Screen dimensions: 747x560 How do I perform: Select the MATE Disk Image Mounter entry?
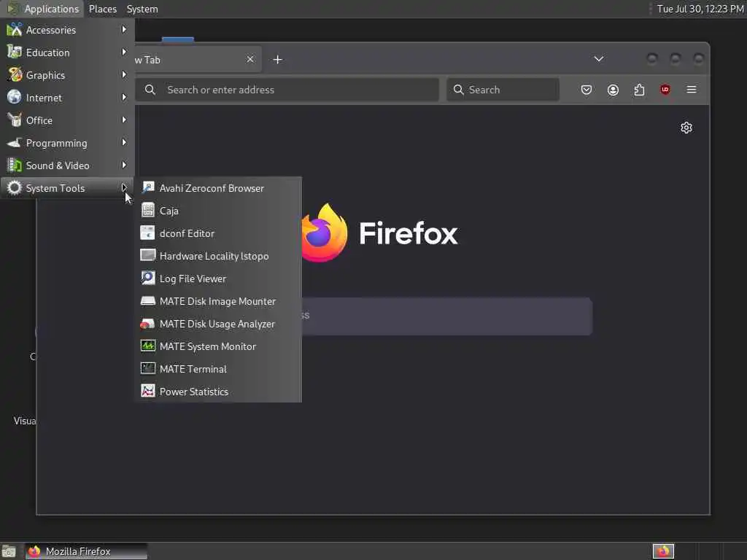point(218,301)
